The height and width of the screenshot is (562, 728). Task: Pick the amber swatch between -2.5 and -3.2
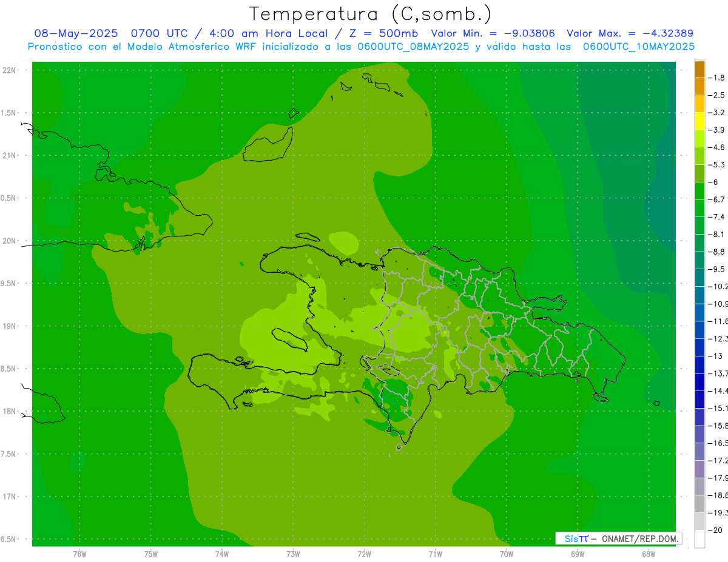coord(699,104)
